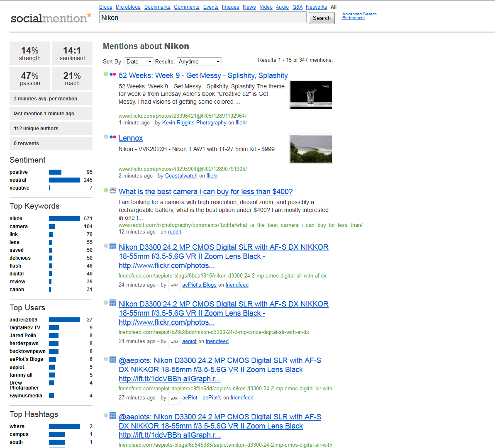
Task: Select the Blogs search category
Action: (106, 7)
